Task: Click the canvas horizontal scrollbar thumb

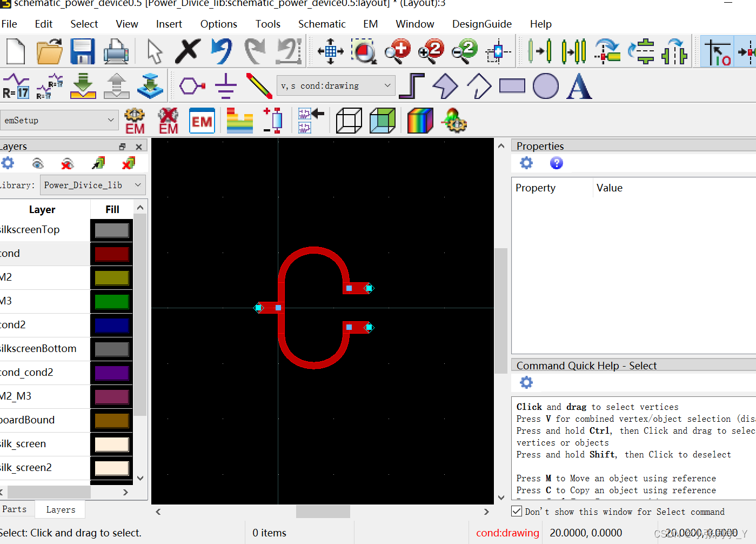Action: click(x=323, y=511)
